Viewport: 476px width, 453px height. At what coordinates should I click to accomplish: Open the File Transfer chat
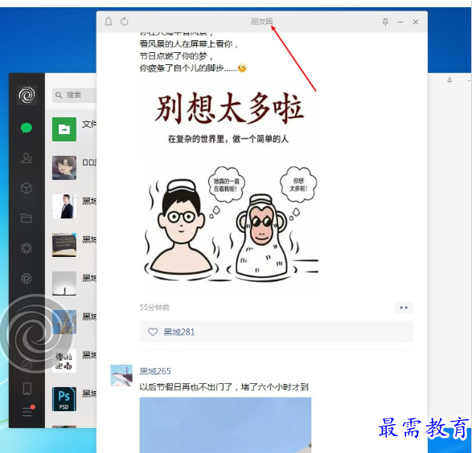tap(71, 129)
